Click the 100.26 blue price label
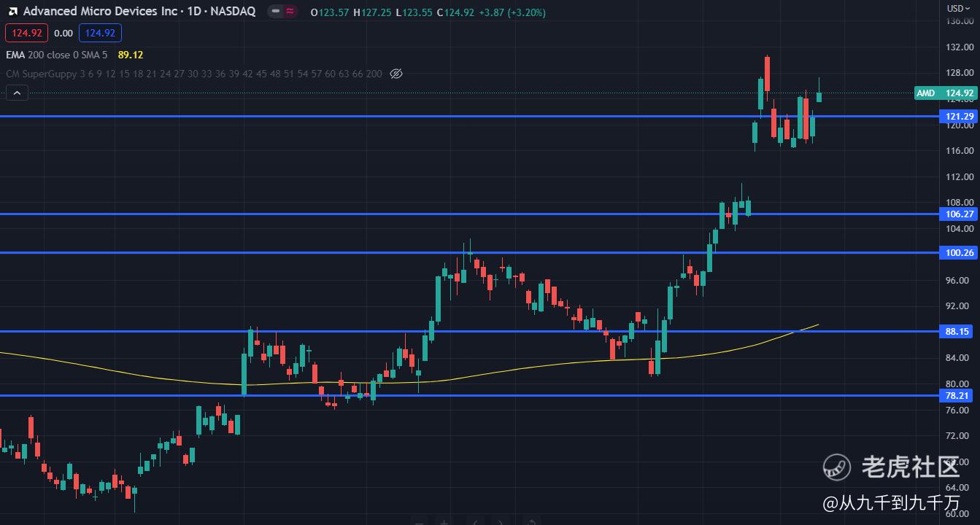 coord(959,253)
